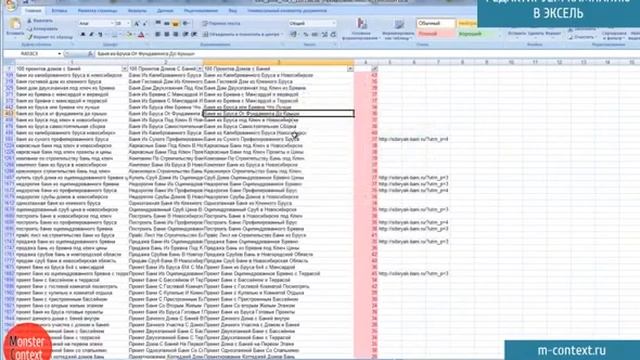The height and width of the screenshot is (360, 640).
Task: Click the Decrease Indent icon
Action: click(185, 34)
